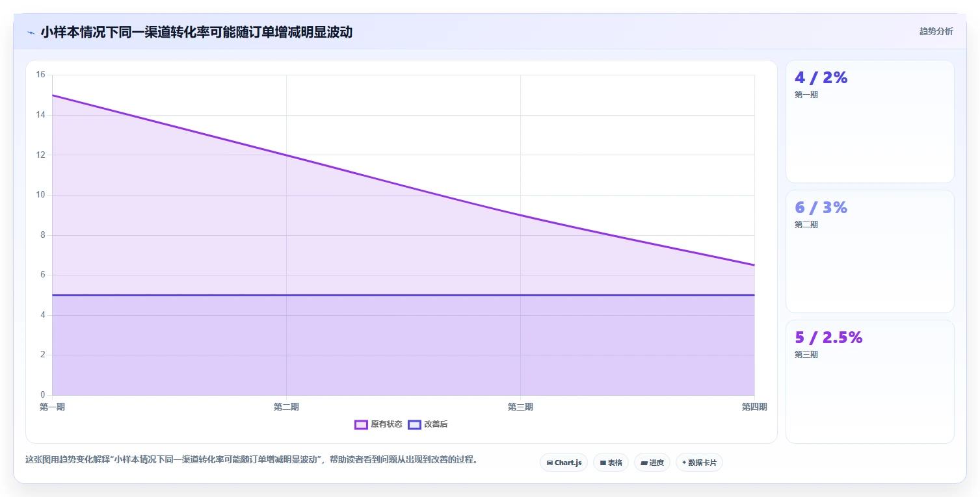Toggle the 原有状态 legend swatch
980x497 pixels.
361,424
